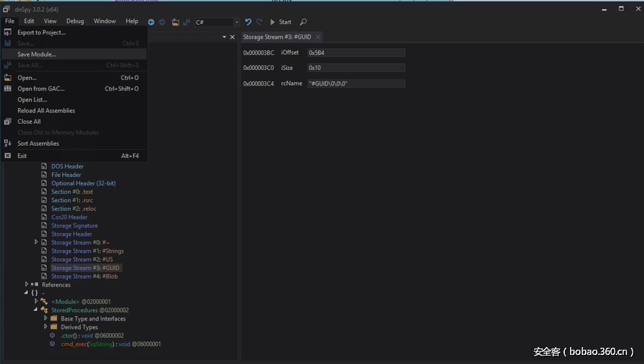Click the Open file folder toolbar icon
Viewport: 644px width, 364px height.
point(175,22)
